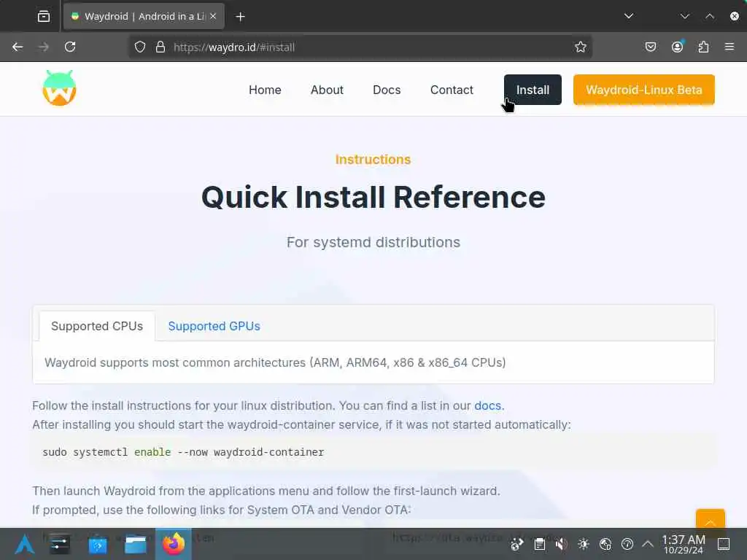Open the Firefox hamburger menu
This screenshot has height=560, width=747.
729,47
